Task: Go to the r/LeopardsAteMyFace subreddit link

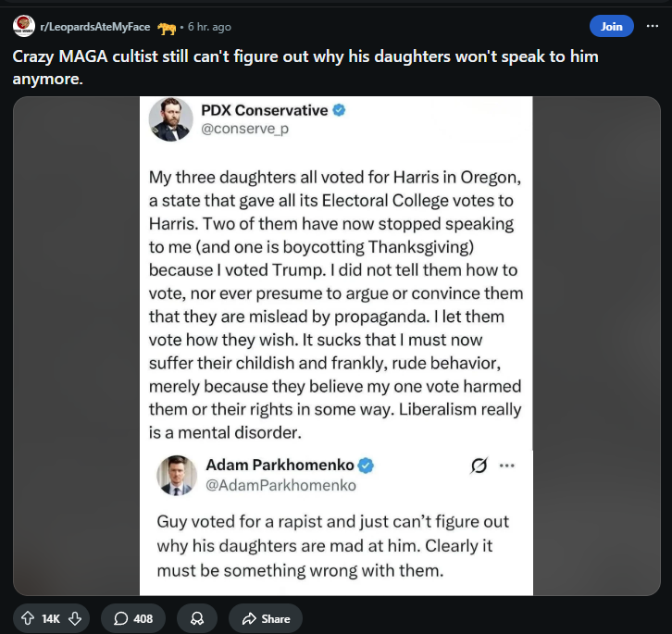Action: pyautogui.click(x=94, y=27)
